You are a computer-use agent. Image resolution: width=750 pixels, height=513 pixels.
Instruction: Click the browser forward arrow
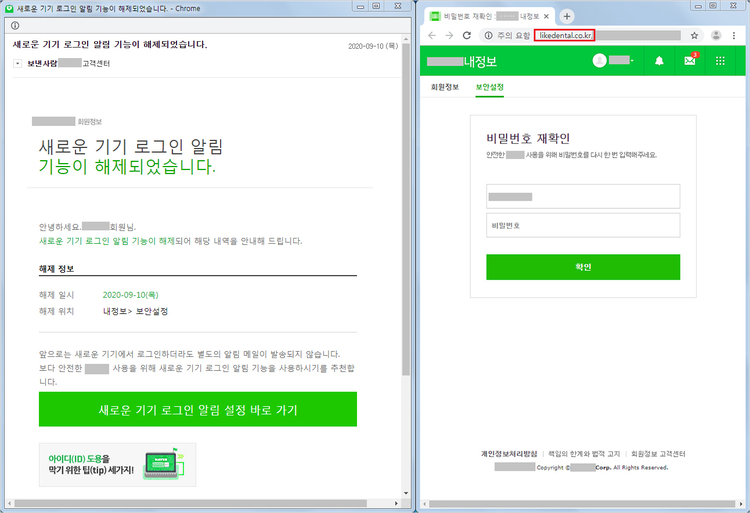pos(450,35)
